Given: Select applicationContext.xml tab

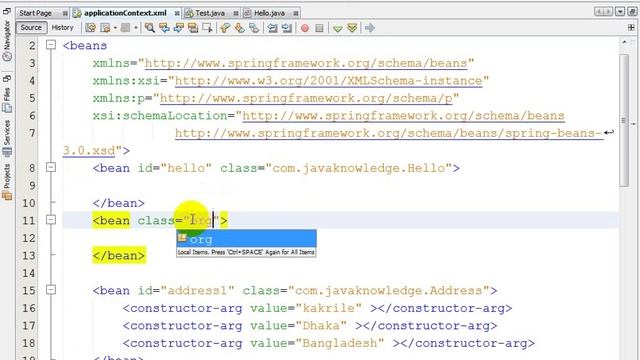Looking at the screenshot, I should tap(125, 13).
